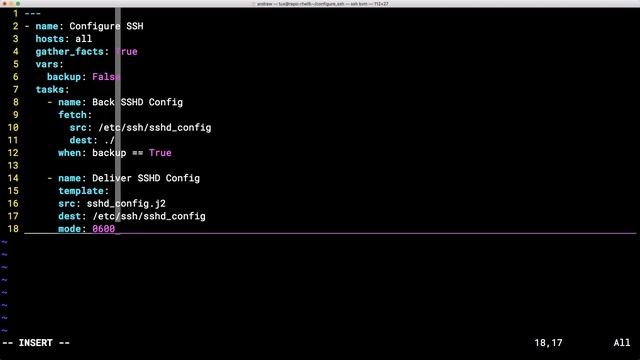Viewport: 640px width, 360px height.
Task: Click line number 13 in the gutter
Action: 13,165
